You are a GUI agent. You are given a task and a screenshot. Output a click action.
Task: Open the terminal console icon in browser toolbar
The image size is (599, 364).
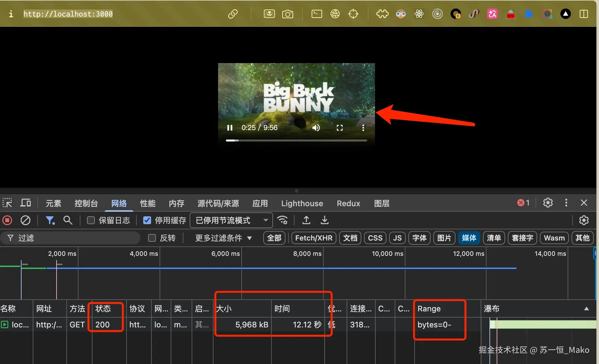click(317, 14)
